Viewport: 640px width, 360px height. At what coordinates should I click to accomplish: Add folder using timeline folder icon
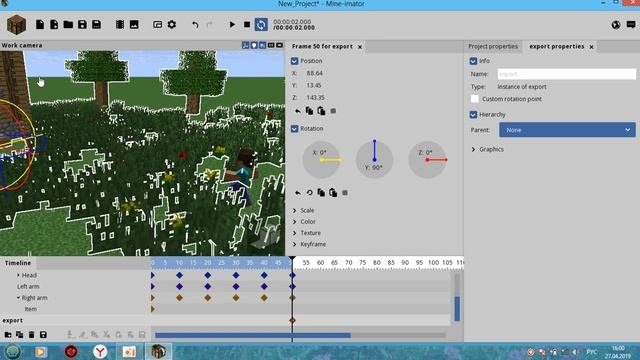coord(8,335)
